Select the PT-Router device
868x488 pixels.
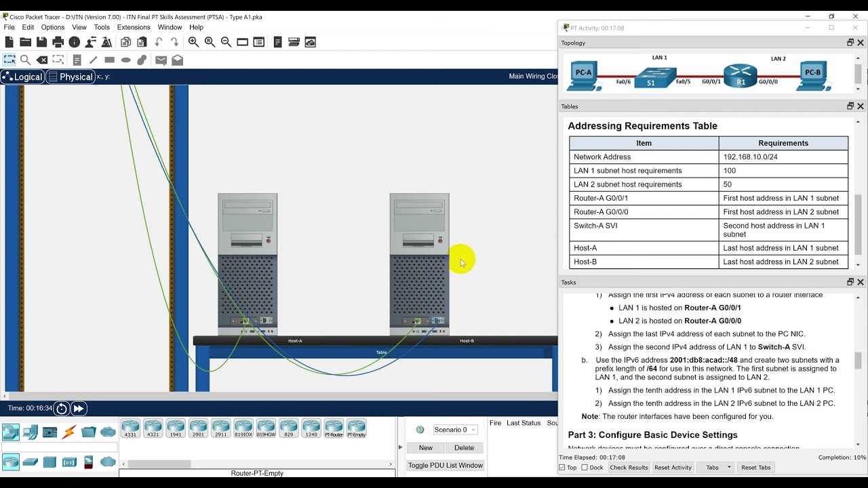pos(334,428)
